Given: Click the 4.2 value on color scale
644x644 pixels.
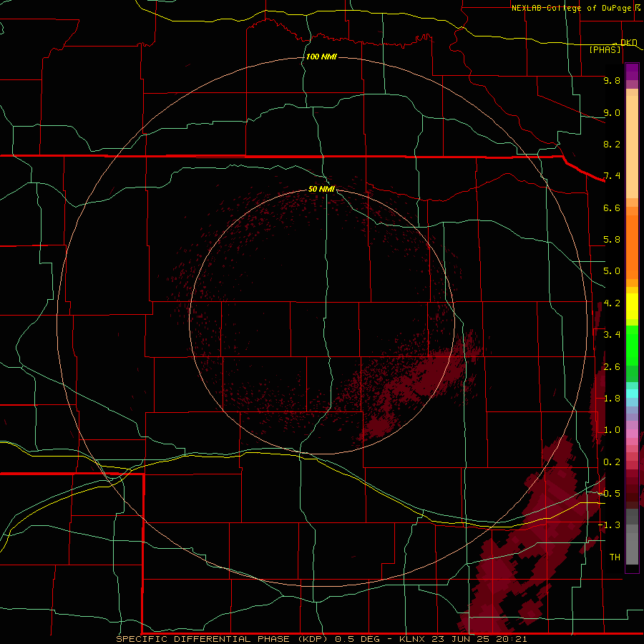Looking at the screenshot, I should click(612, 303).
